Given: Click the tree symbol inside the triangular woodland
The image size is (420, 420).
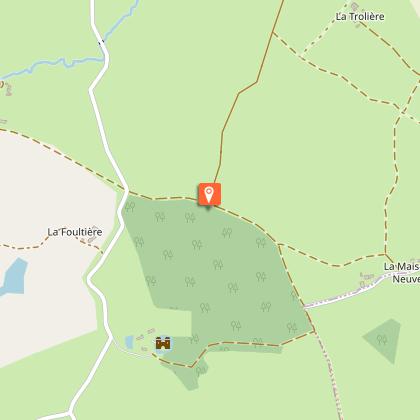Looking at the screenshot, I should coord(382,340).
